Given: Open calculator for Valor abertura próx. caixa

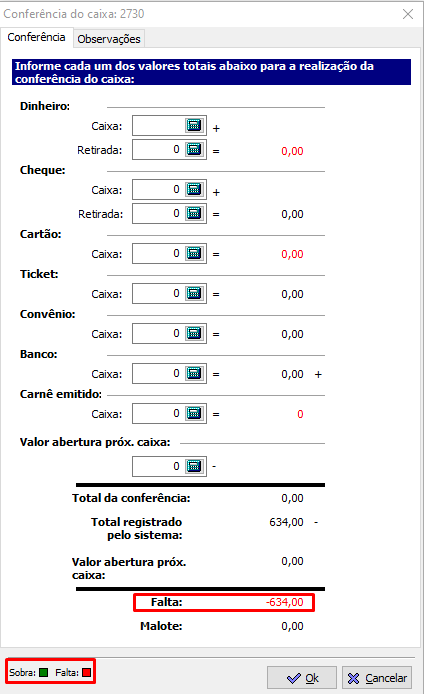Looking at the screenshot, I should (x=195, y=466).
